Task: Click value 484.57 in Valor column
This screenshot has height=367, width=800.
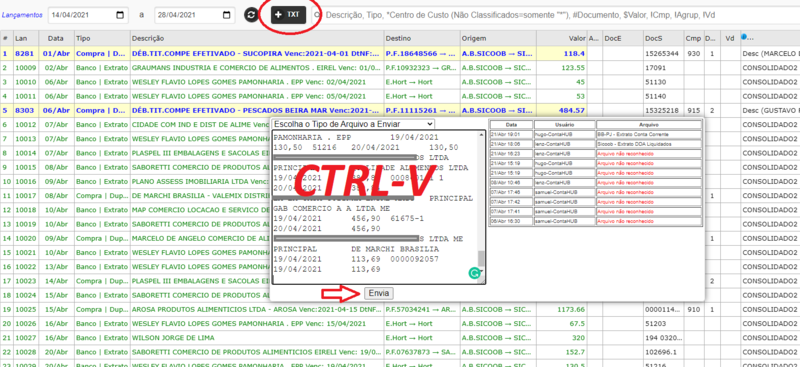Action: click(571, 110)
